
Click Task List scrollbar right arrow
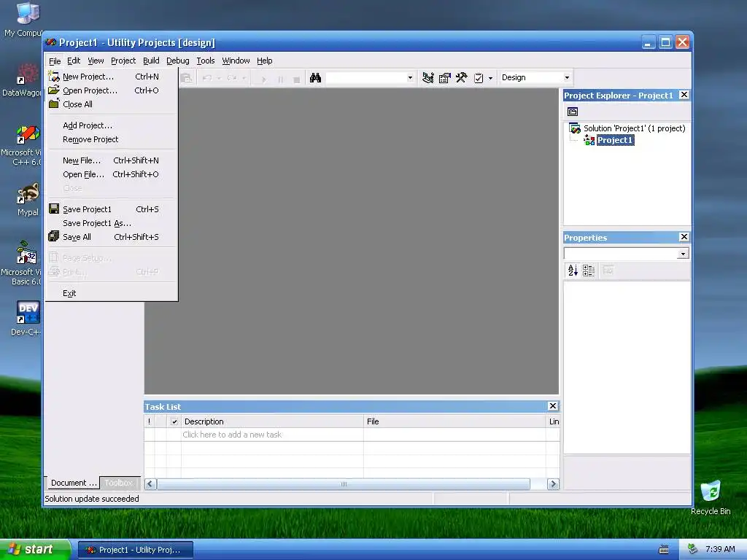(553, 484)
